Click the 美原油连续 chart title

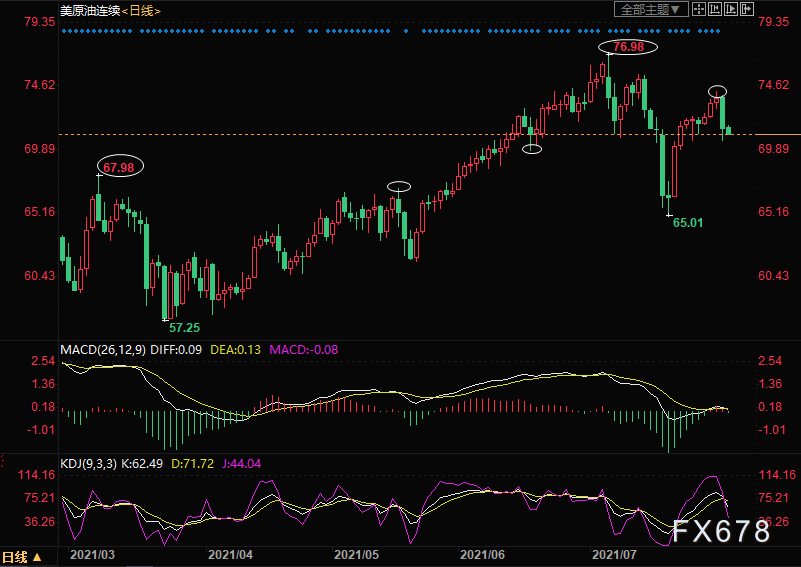point(90,10)
